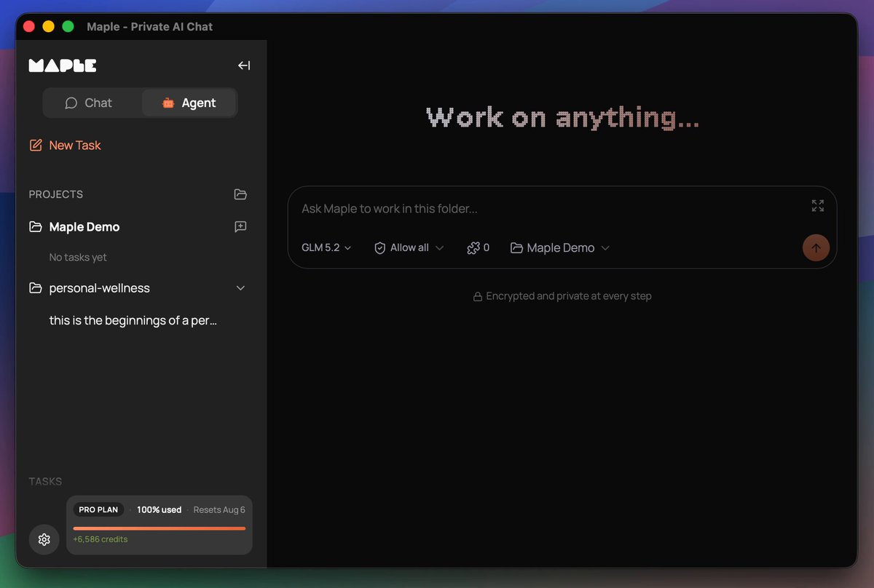This screenshot has width=874, height=588.
Task: Click the speech bubble icon in Chat tab
Action: (71, 103)
